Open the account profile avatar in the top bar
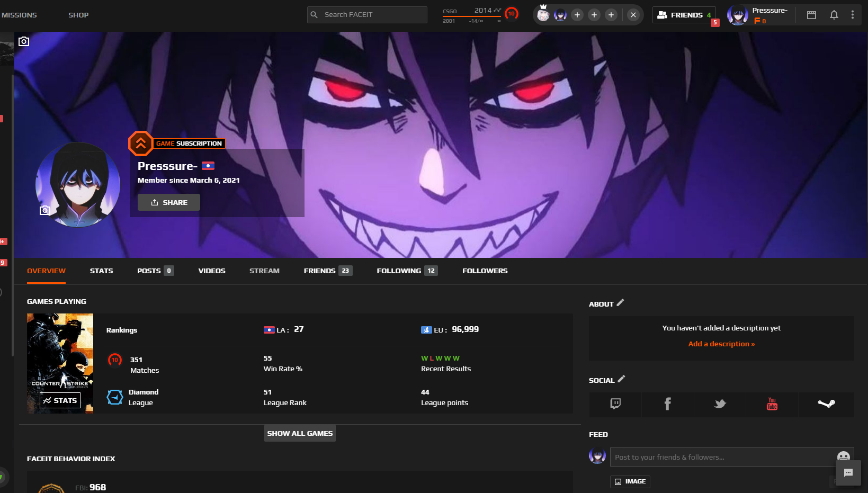The width and height of the screenshot is (868, 493). [x=738, y=15]
